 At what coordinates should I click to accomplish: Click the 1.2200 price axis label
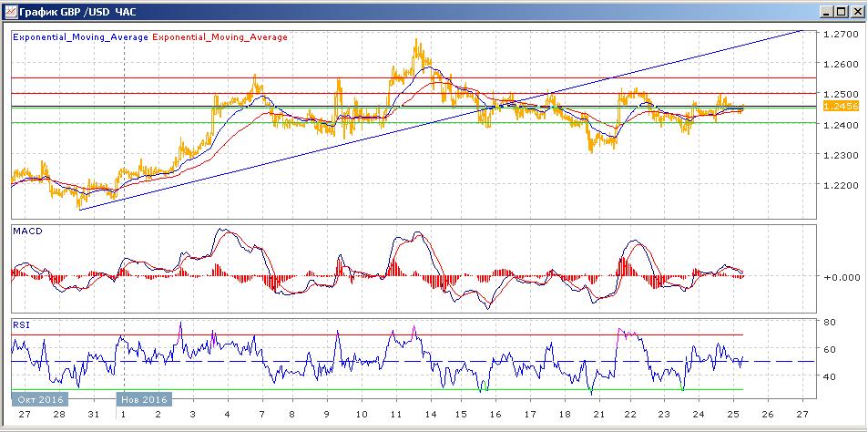coord(842,186)
